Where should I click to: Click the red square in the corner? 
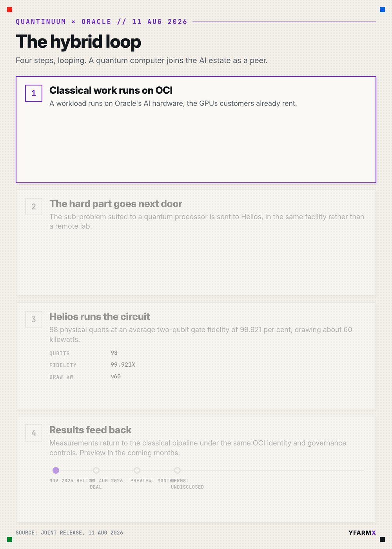click(10, 10)
